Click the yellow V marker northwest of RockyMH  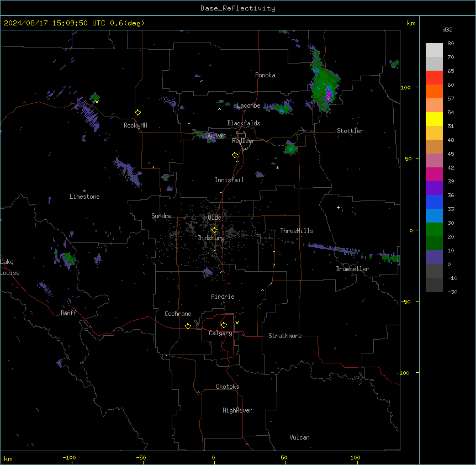(97, 102)
